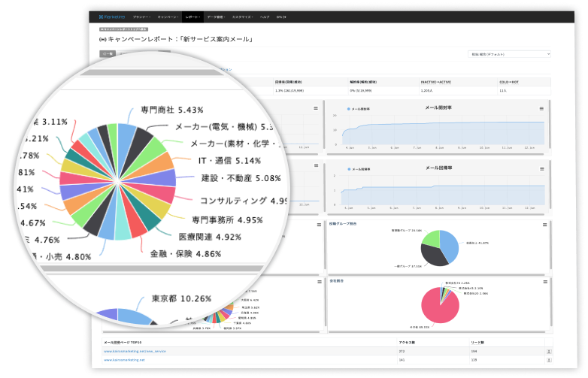Open the ヘルプ menu item
The height and width of the screenshot is (378, 588).
coord(265,17)
